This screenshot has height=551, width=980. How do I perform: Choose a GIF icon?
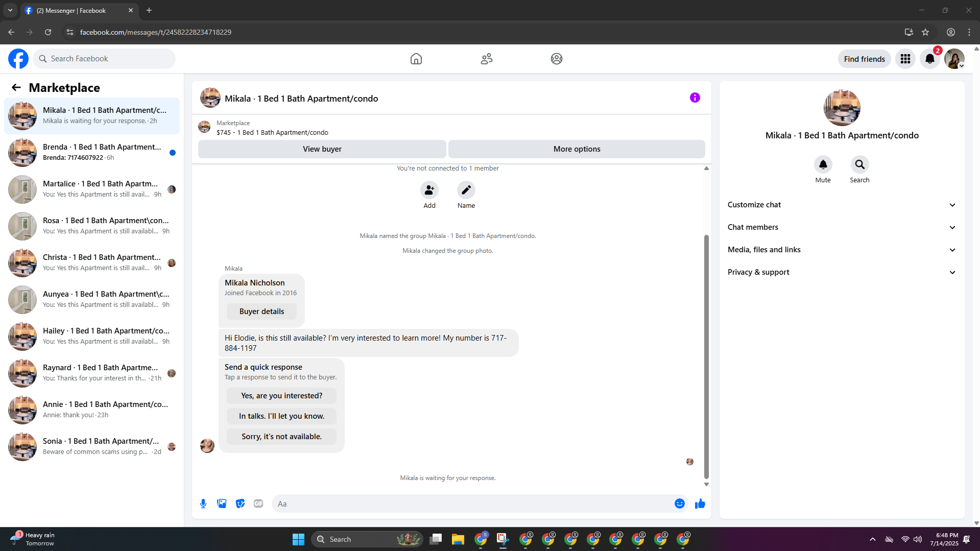[x=258, y=504]
